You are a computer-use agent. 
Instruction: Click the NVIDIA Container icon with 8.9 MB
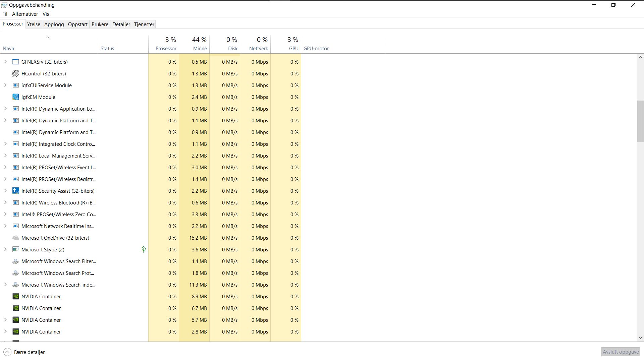pyautogui.click(x=15, y=296)
